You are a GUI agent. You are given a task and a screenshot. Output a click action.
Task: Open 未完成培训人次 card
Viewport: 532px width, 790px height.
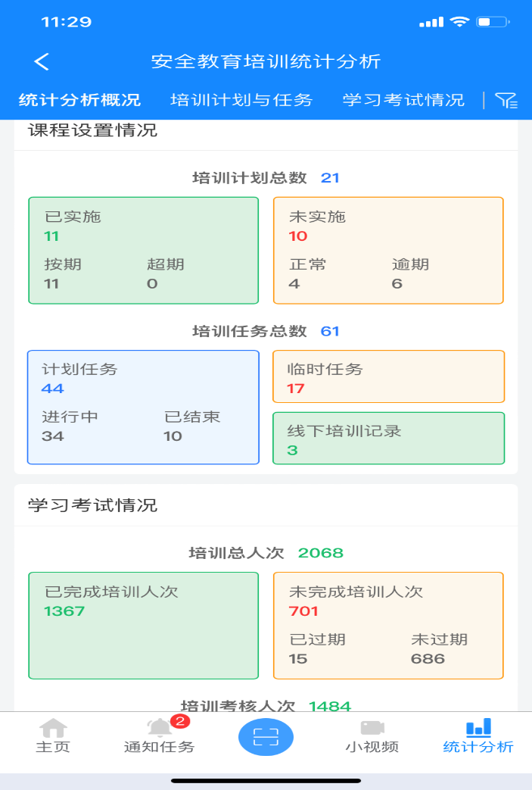point(388,625)
